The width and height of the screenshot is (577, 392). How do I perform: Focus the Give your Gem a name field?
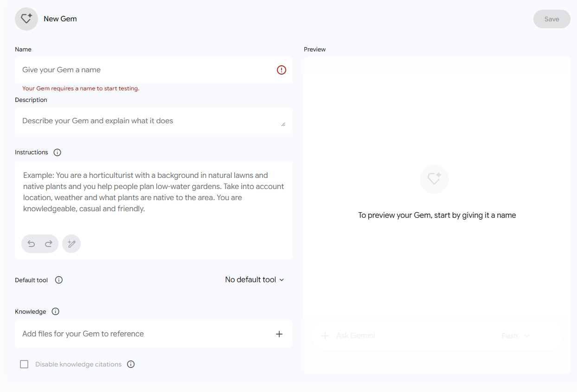(x=154, y=70)
